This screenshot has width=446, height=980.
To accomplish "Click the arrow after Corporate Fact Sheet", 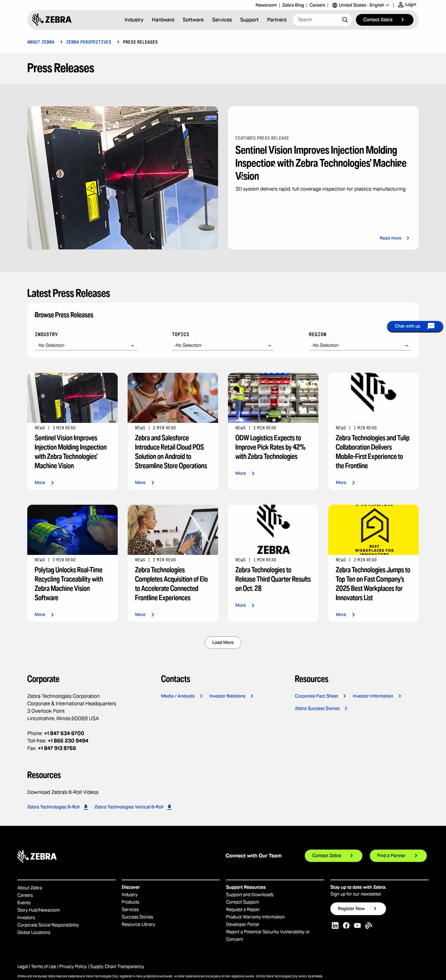I will [x=344, y=696].
